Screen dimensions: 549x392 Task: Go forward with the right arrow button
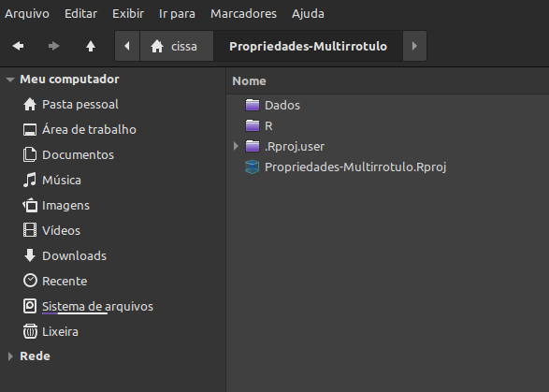pos(53,46)
